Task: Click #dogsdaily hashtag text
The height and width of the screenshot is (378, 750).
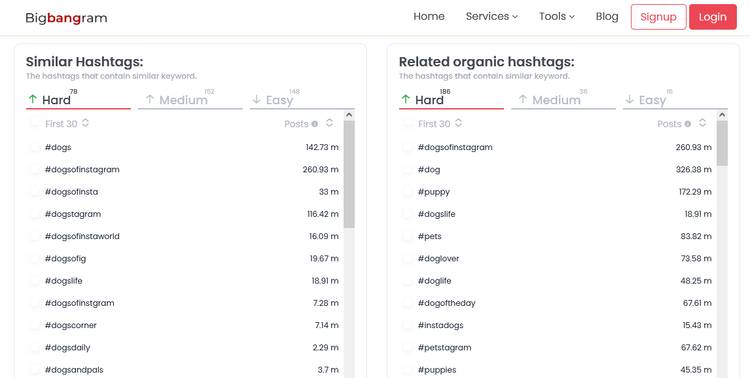Action: (67, 347)
